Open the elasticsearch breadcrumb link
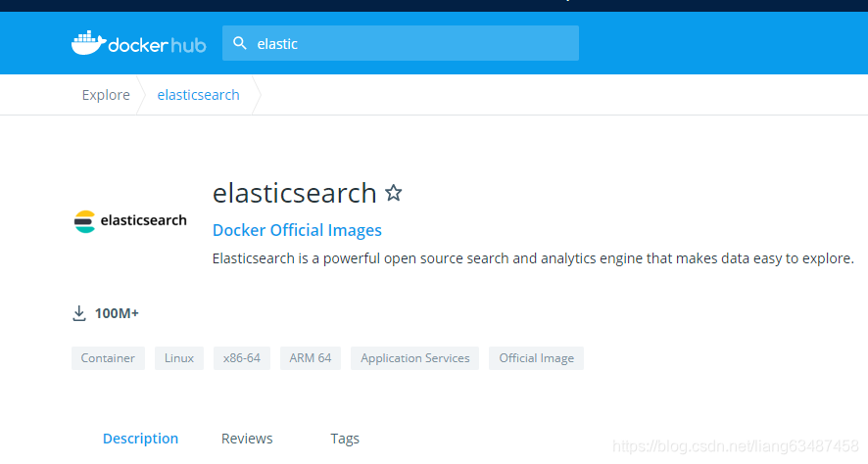The image size is (868, 464). point(198,95)
